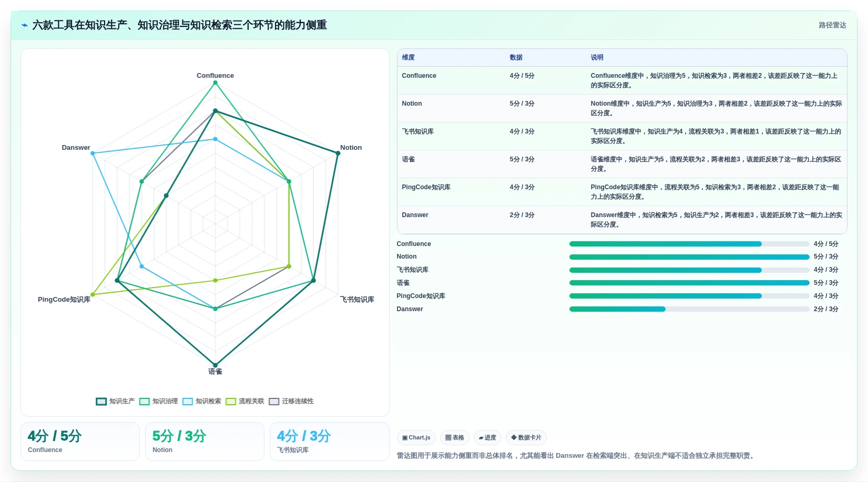Click the Danswer description text in table
The height and width of the screenshot is (482, 868).
(x=716, y=220)
